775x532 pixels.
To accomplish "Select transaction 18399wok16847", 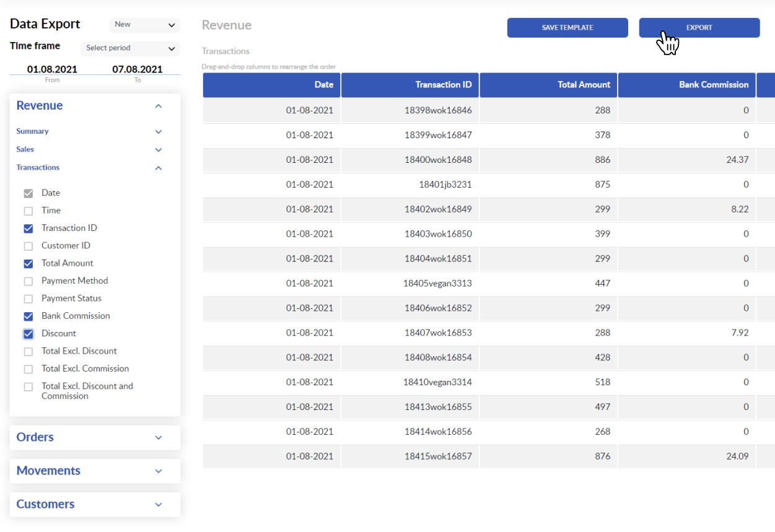I will pyautogui.click(x=438, y=135).
